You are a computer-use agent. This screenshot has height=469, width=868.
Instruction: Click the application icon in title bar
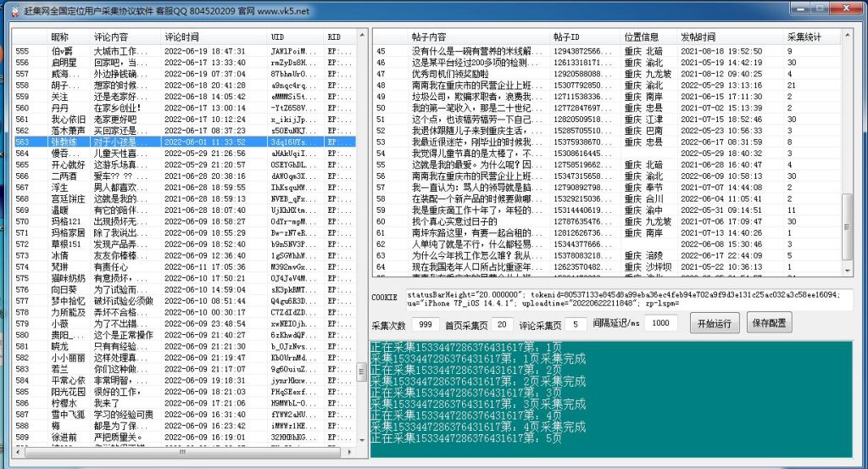(14, 10)
